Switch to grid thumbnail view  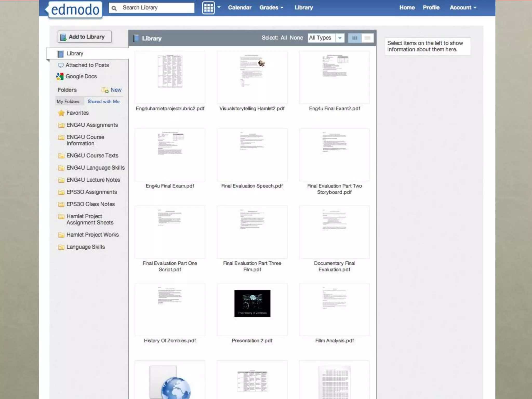355,38
